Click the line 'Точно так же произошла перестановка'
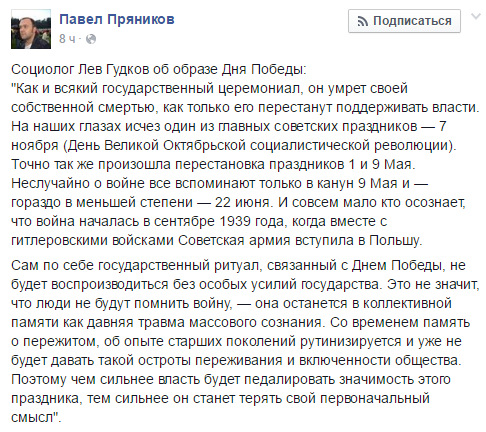This screenshot has height=432, width=486. 213,164
